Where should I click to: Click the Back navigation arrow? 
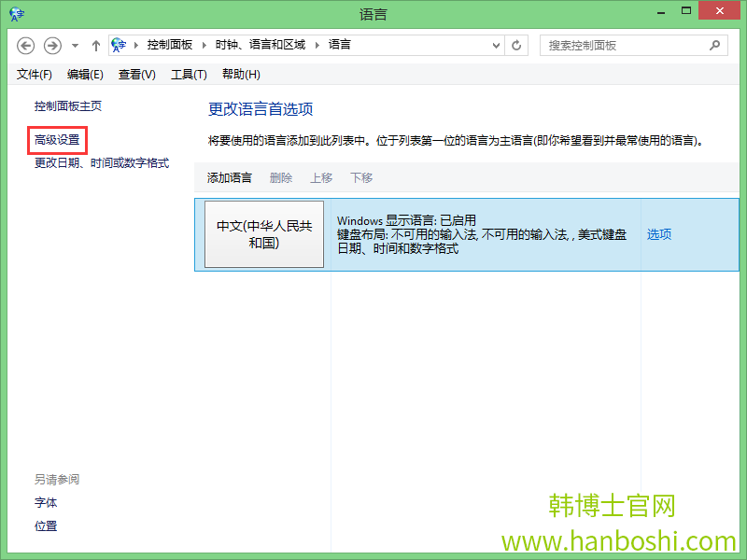pyautogui.click(x=26, y=45)
